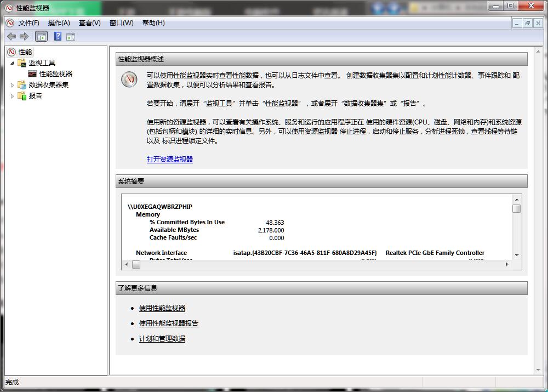
Task: Restore the inner MMC child window
Action: coord(527,24)
